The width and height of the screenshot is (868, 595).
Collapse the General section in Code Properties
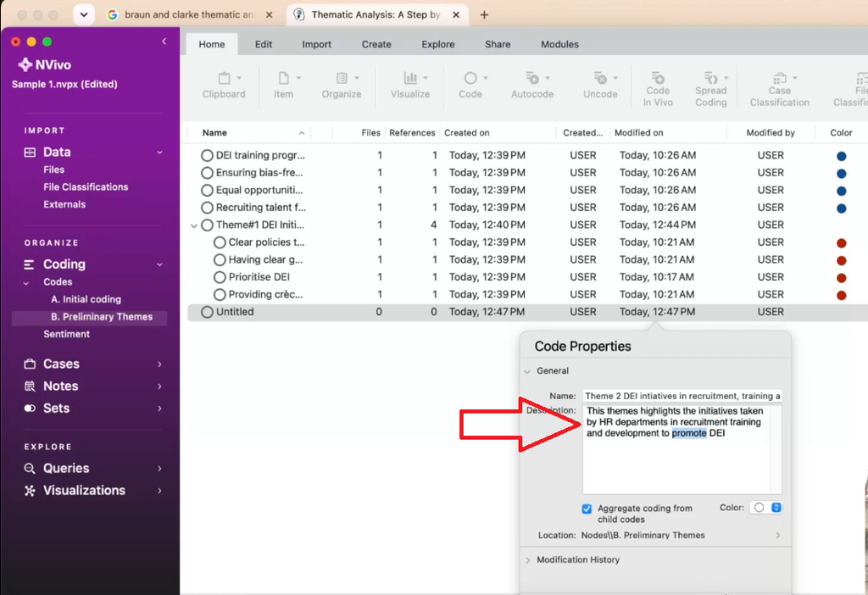527,371
